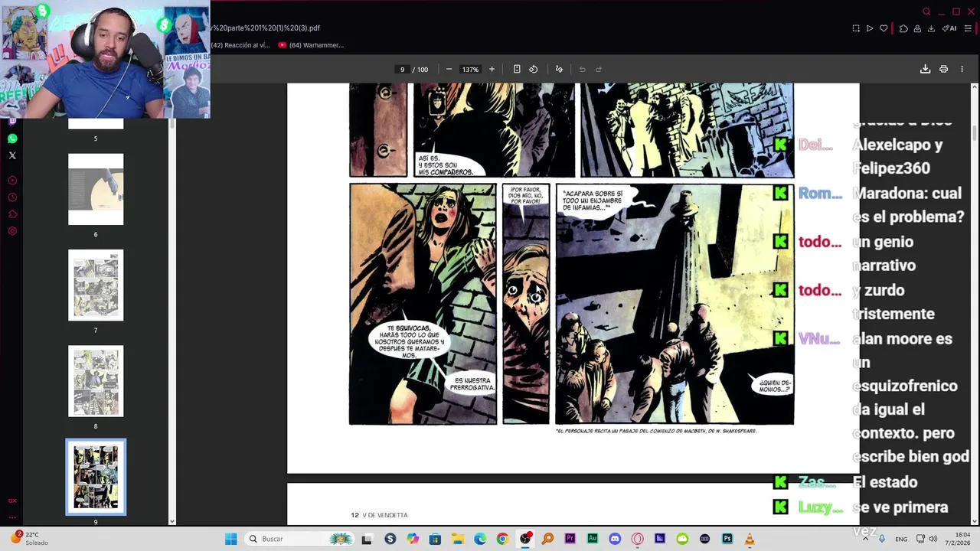Open the browser easy setup menu
The width and height of the screenshot is (980, 551).
[x=969, y=28]
